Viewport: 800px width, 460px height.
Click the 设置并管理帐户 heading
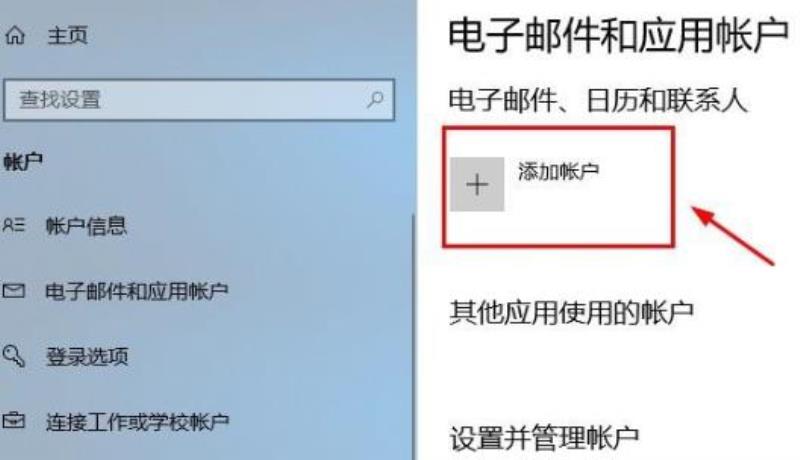[x=544, y=438]
